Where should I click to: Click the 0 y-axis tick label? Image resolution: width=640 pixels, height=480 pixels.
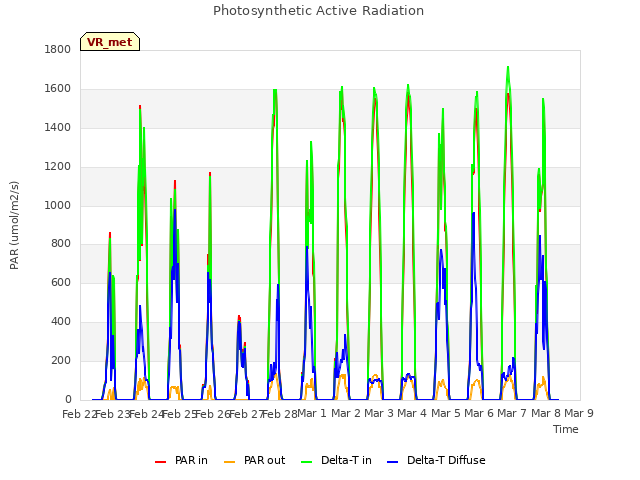click(68, 400)
